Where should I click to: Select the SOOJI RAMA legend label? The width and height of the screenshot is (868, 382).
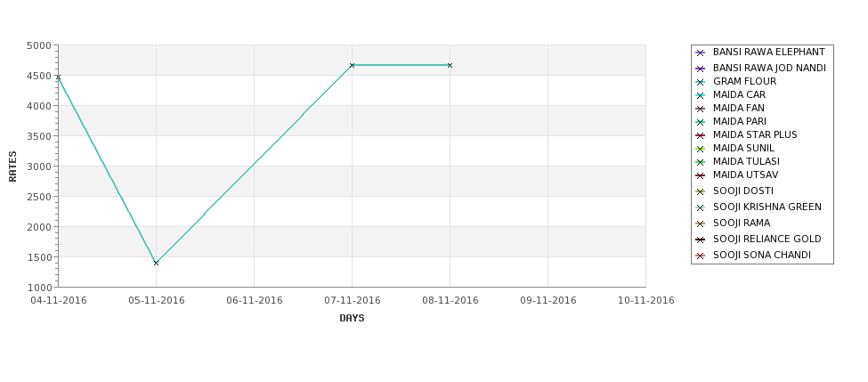(x=742, y=224)
